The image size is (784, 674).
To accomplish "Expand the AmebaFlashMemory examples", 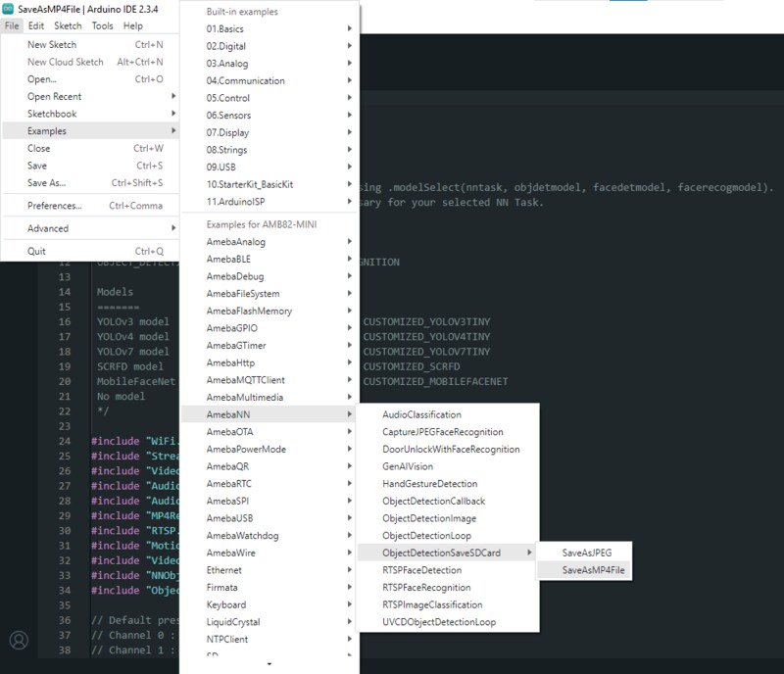I will (269, 311).
